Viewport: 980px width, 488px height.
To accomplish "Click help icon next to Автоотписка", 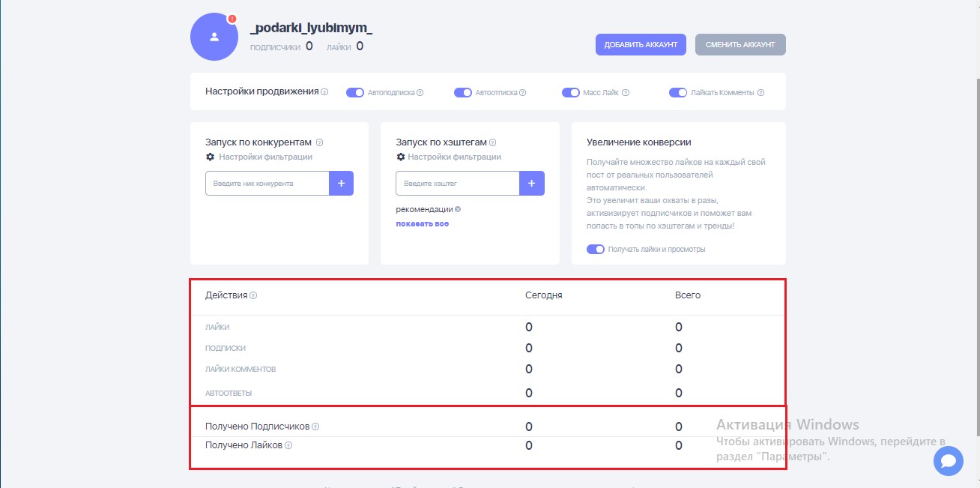I will pyautogui.click(x=522, y=93).
